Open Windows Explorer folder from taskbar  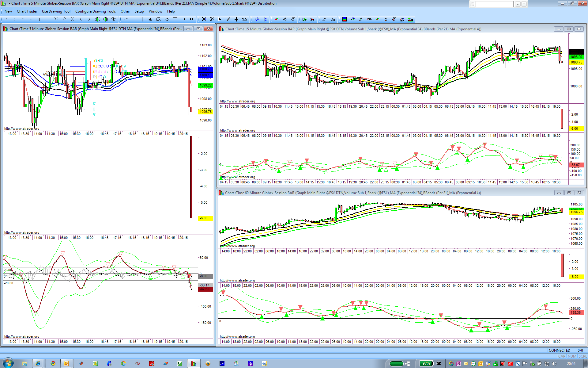click(24, 363)
